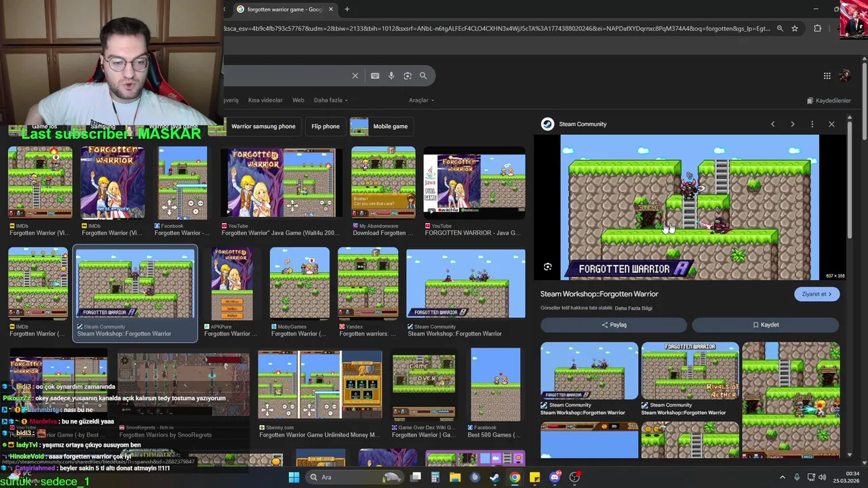Start voice search with microphone icon

pyautogui.click(x=391, y=76)
